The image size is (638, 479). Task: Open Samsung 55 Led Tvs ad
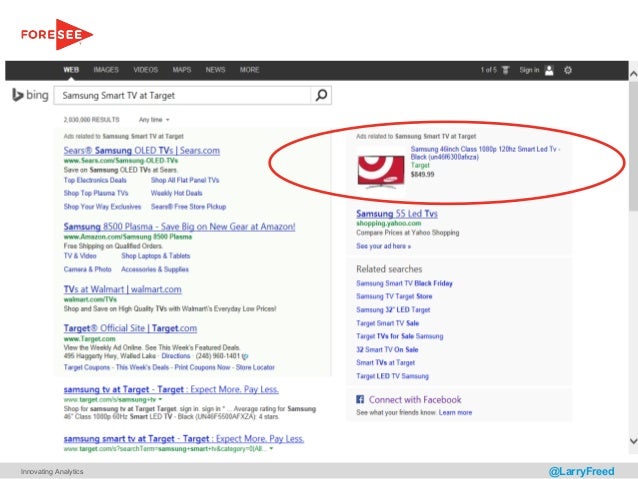pyautogui.click(x=397, y=214)
